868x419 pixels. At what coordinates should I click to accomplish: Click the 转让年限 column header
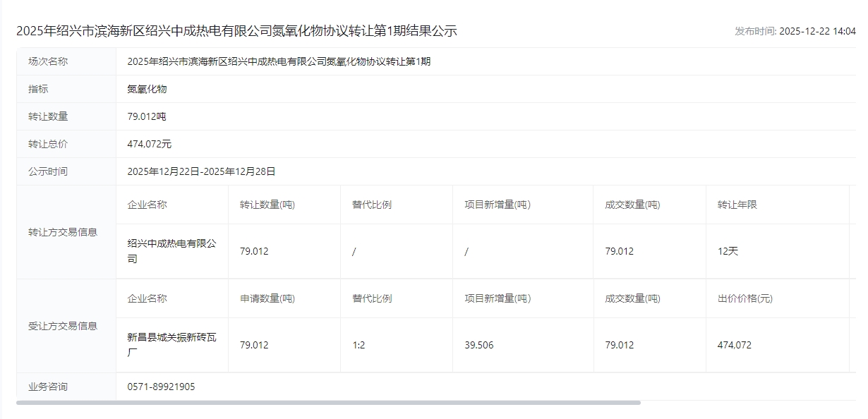tap(737, 205)
